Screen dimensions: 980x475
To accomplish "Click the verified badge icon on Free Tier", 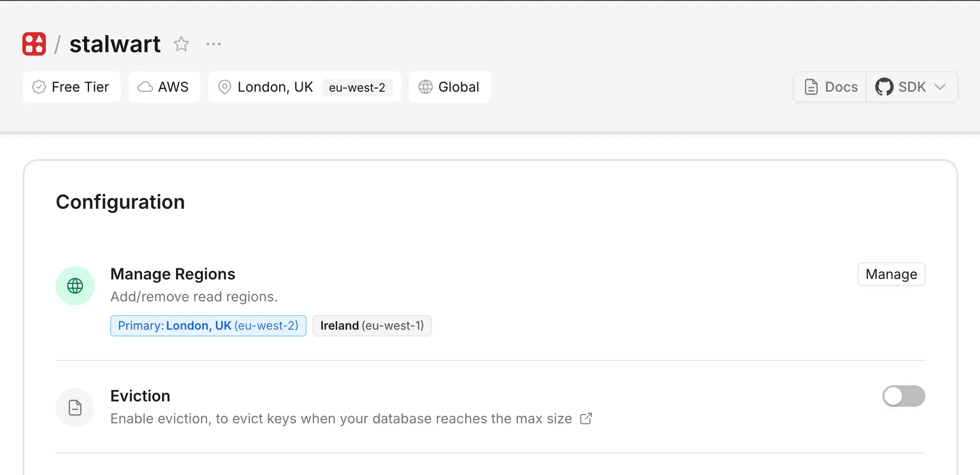I will [x=39, y=87].
